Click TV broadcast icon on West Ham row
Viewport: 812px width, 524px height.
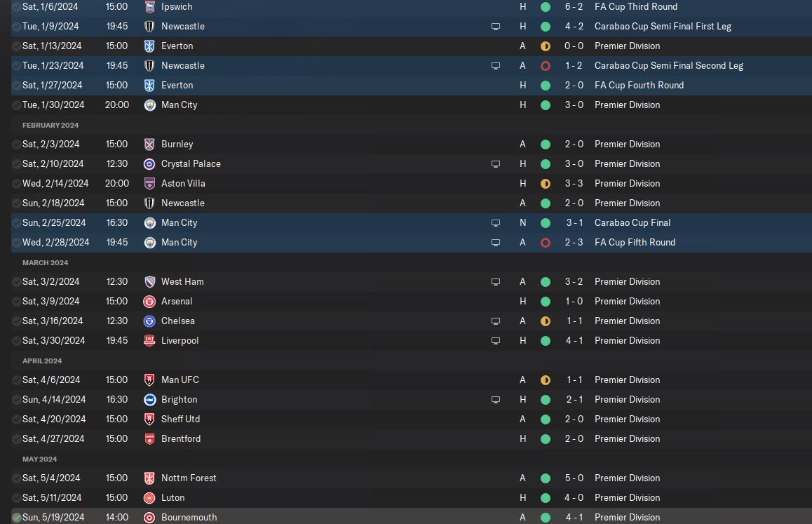point(496,282)
